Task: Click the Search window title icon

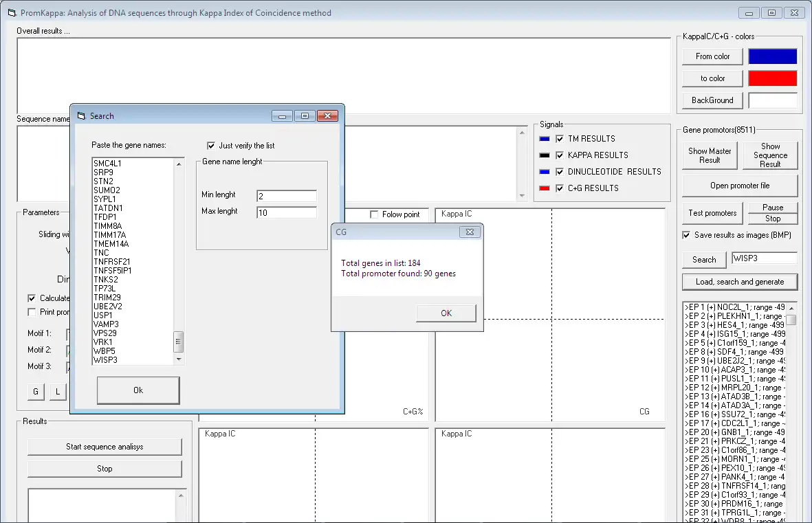Action: point(81,116)
